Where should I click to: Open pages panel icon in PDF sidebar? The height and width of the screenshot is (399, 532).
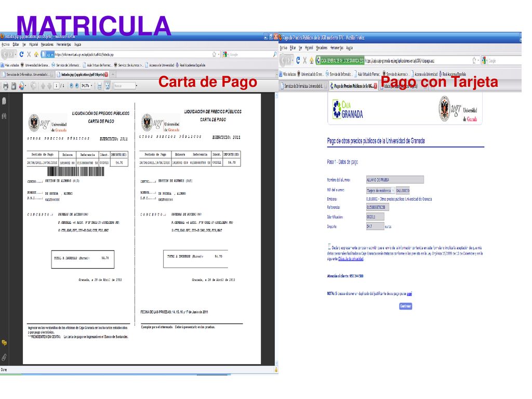point(4,101)
